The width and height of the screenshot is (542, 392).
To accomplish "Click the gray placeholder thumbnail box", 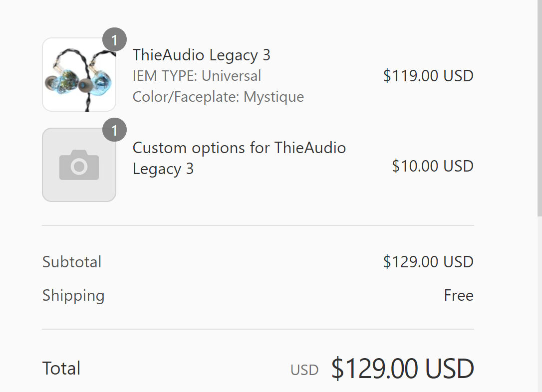I will coord(79,165).
